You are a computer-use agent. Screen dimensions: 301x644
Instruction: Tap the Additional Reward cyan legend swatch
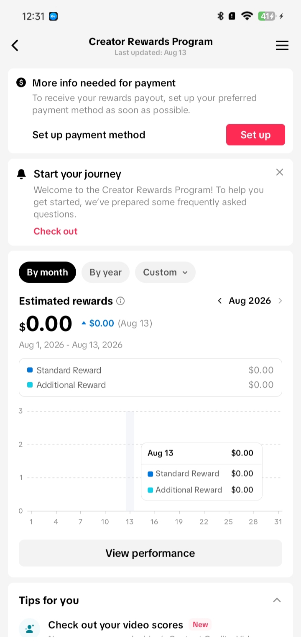point(30,385)
